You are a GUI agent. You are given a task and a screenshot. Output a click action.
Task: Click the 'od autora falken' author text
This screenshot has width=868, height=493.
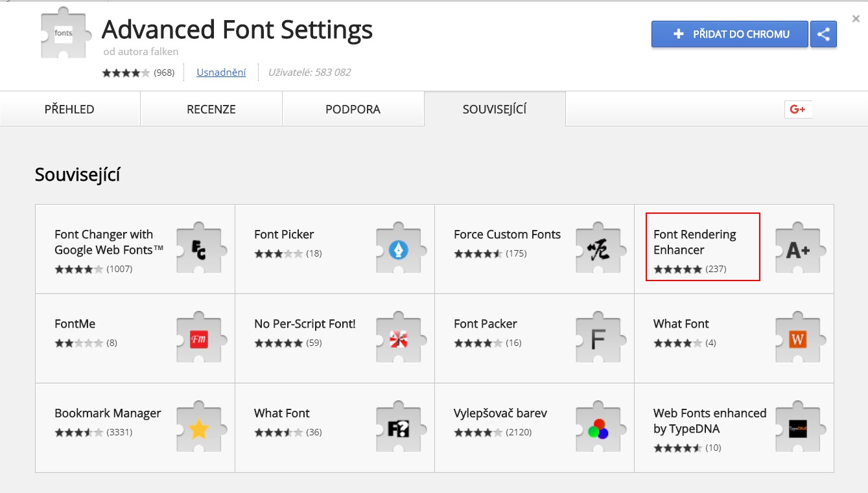tap(141, 51)
